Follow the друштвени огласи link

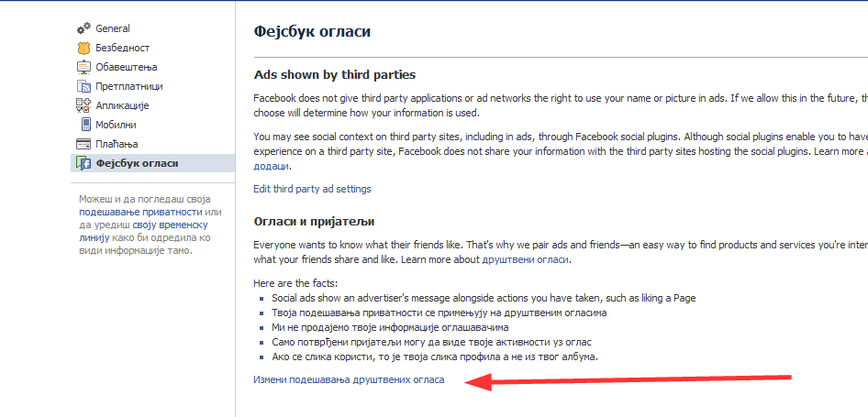(x=526, y=259)
